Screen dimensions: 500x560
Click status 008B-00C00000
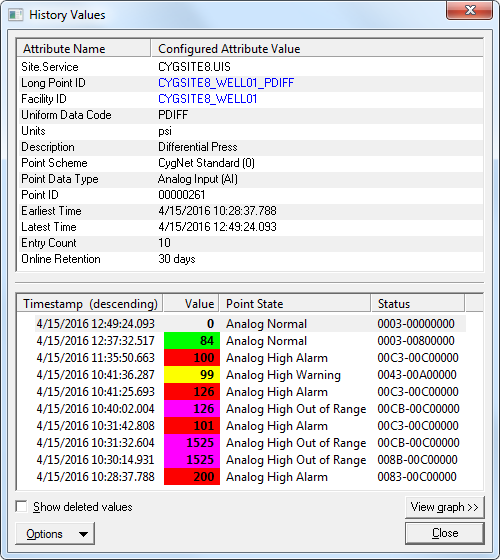(x=418, y=460)
